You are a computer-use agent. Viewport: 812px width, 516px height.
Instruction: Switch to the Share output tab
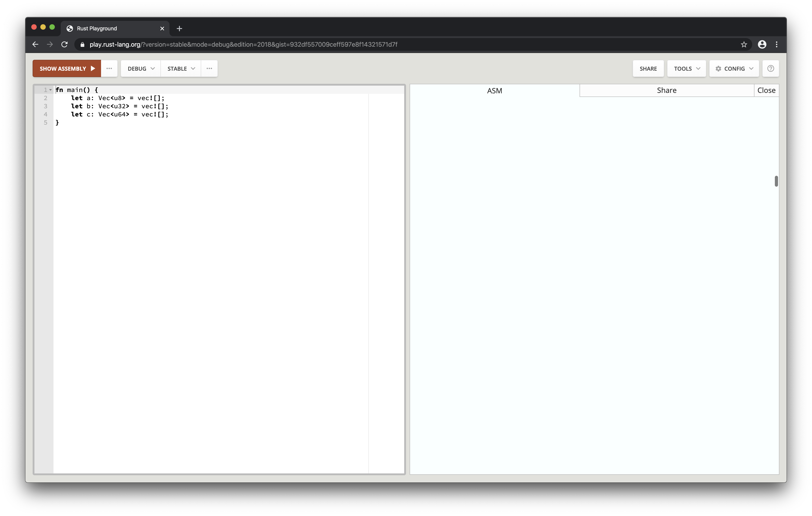coord(666,90)
